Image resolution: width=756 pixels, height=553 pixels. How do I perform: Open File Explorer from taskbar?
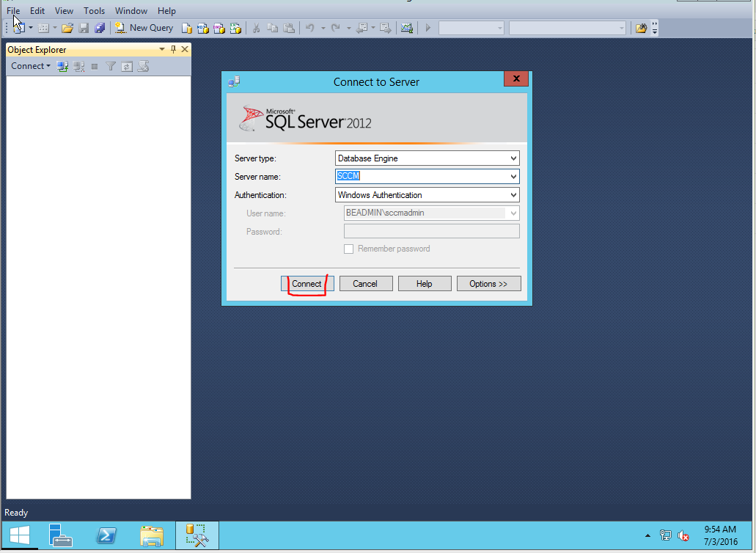coord(152,535)
